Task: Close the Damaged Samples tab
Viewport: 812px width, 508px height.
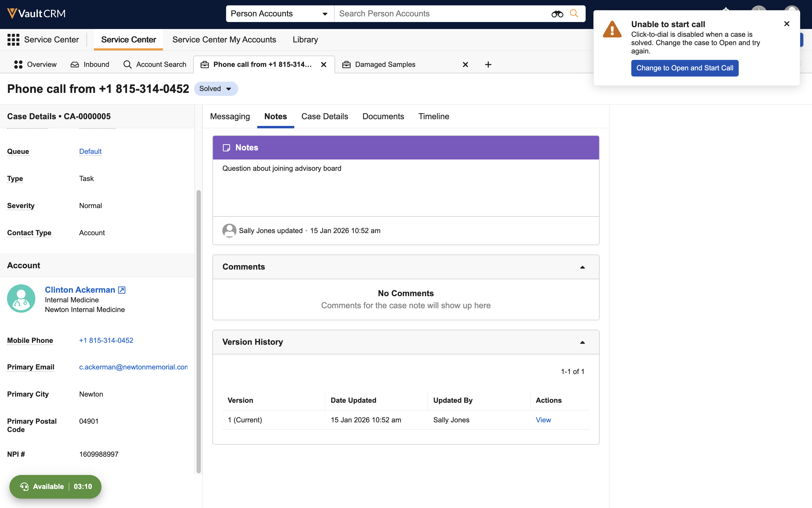Action: point(465,64)
